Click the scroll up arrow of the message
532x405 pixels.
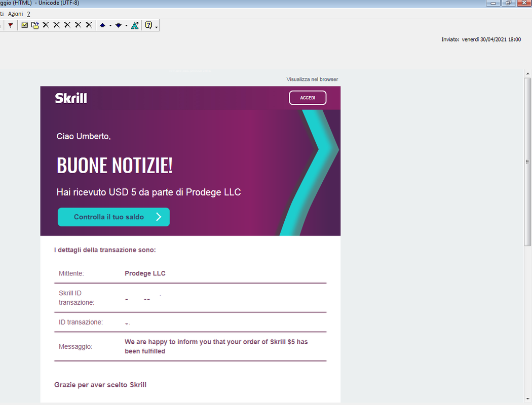click(x=527, y=73)
